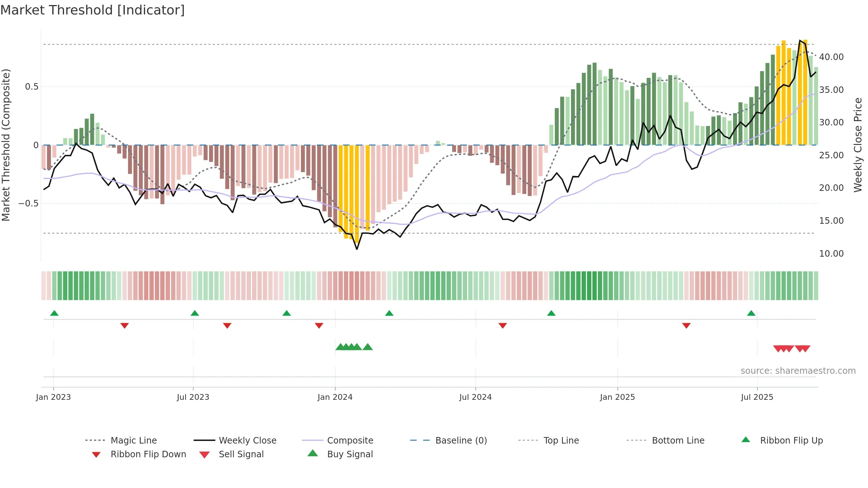The width and height of the screenshot is (868, 488).
Task: Click the Weekly Close Price axis title
Action: tap(858, 145)
